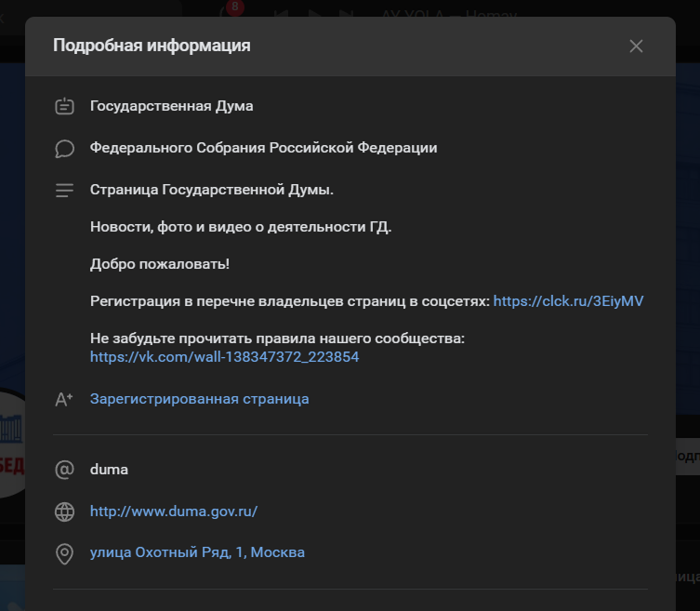Click the A+ registered page icon

point(64,399)
